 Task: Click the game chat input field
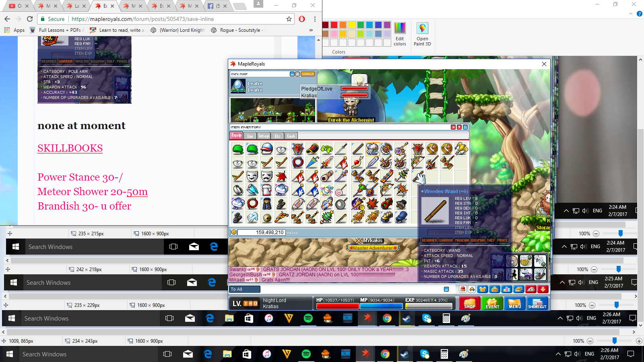[351, 289]
